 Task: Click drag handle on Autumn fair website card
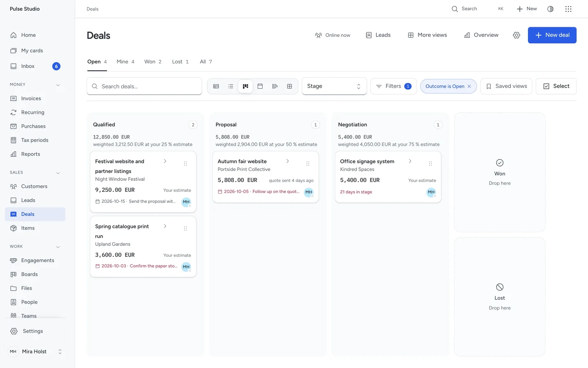click(308, 164)
